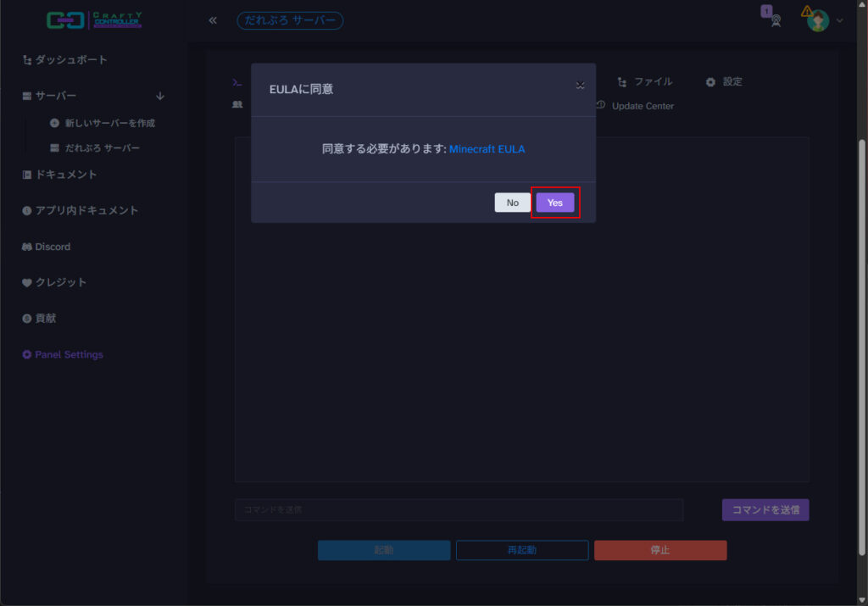Close the EULA agreement dialog
This screenshot has height=606, width=868.
tap(580, 86)
